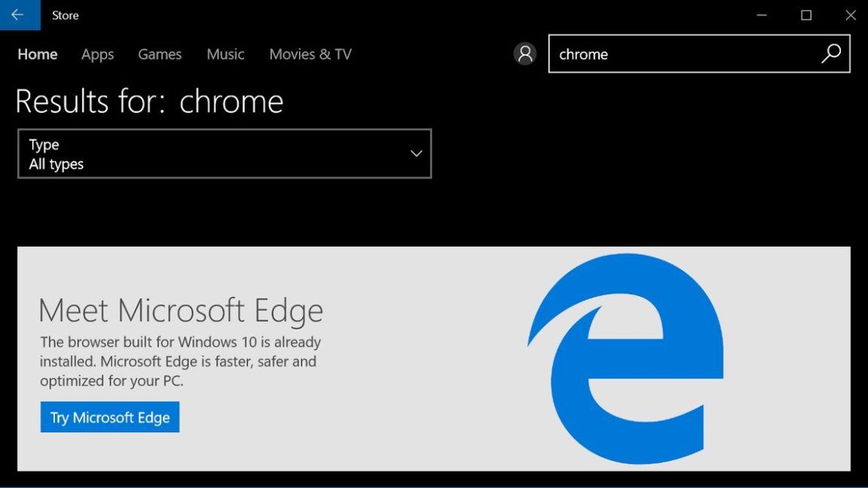The width and height of the screenshot is (868, 488).
Task: Expand the chevron on the Type filter
Action: [x=416, y=154]
